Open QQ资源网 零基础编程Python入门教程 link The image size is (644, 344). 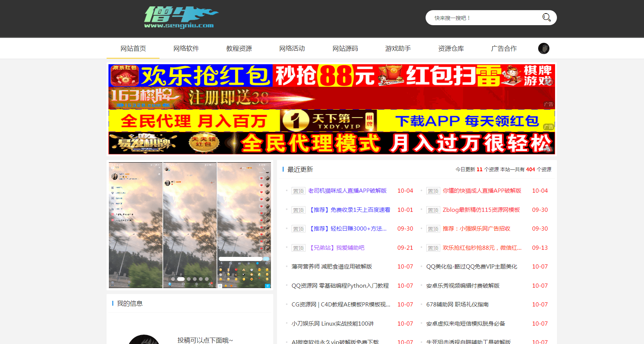coord(340,286)
